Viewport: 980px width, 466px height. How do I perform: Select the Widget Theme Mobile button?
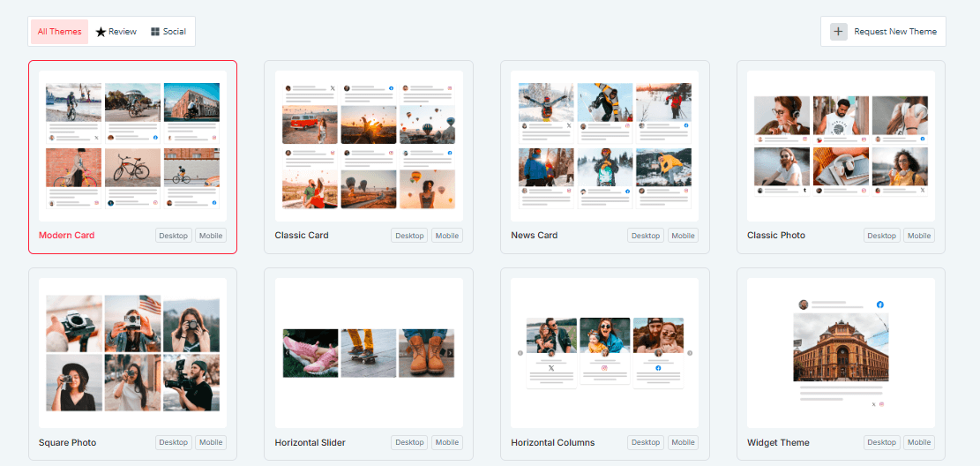tap(919, 442)
